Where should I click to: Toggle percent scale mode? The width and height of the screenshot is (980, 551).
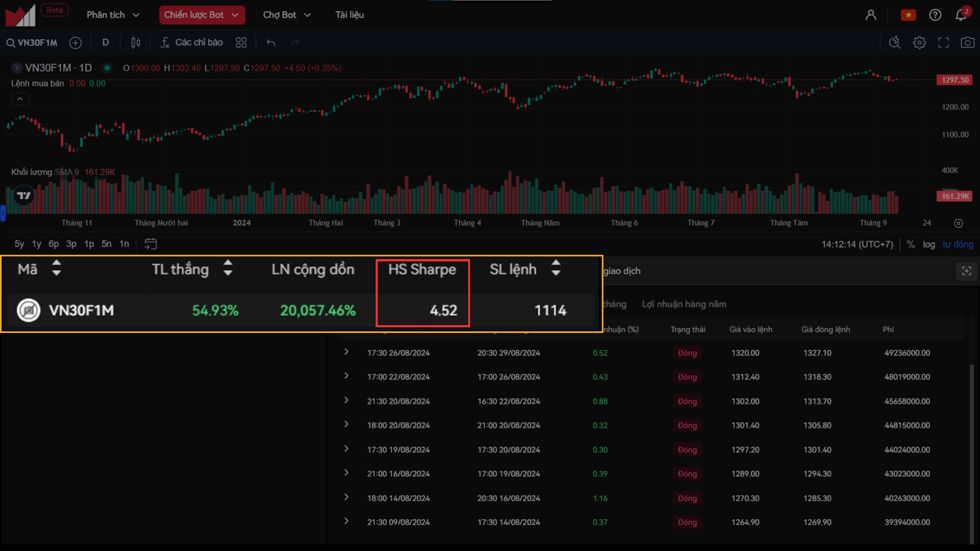click(911, 244)
